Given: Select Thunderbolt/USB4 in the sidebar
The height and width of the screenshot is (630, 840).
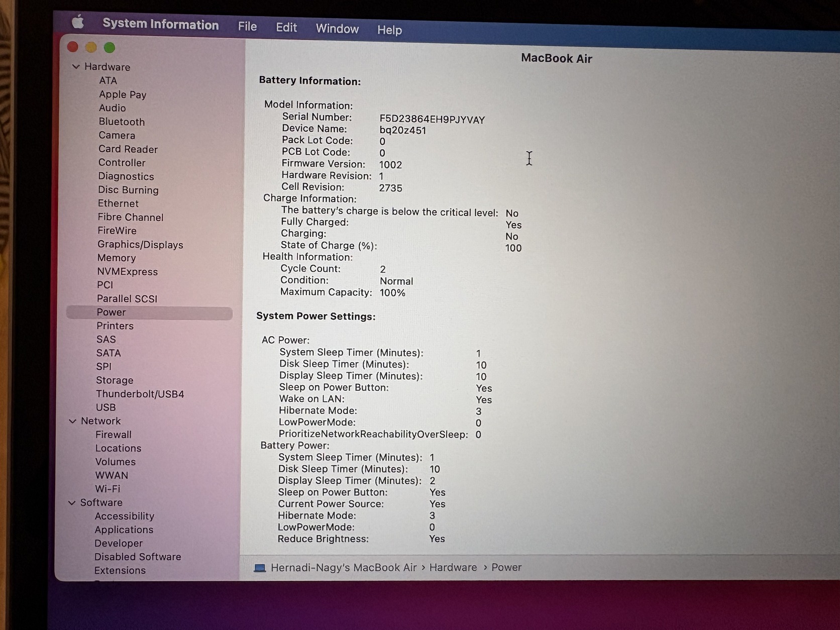Looking at the screenshot, I should 140,394.
